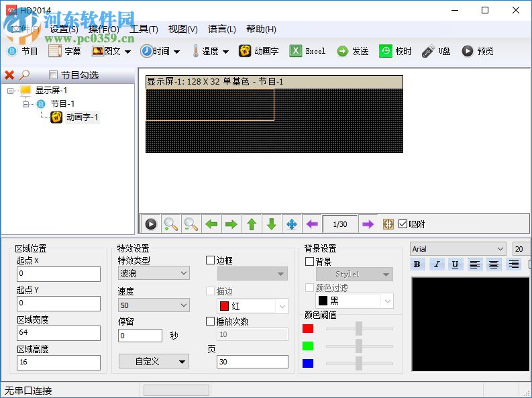532x398 pixels.
Task: Align text right
Action: click(x=513, y=264)
